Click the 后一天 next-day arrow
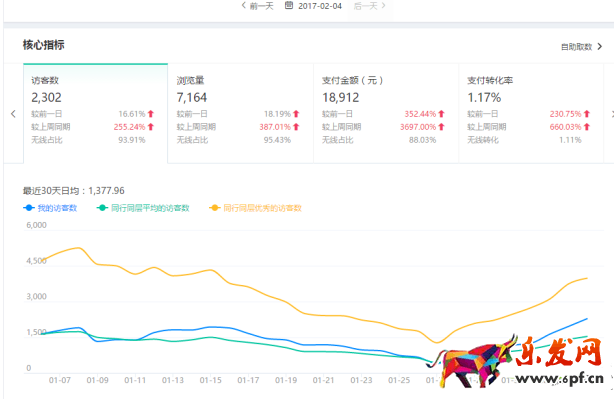The height and width of the screenshot is (399, 614). coord(383,5)
